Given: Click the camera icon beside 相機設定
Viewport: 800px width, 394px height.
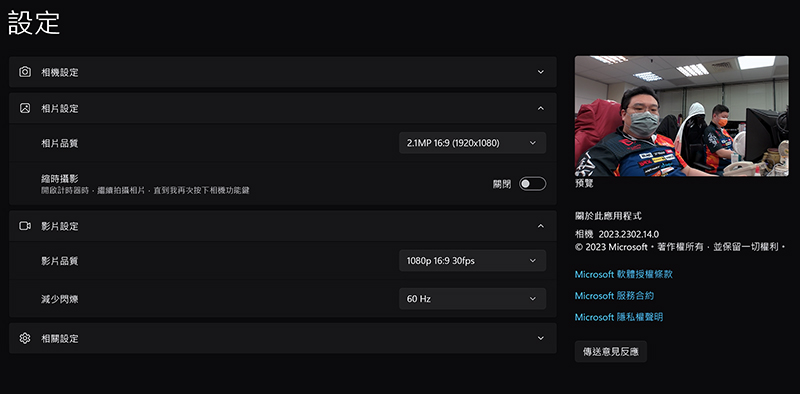Looking at the screenshot, I should [x=24, y=72].
